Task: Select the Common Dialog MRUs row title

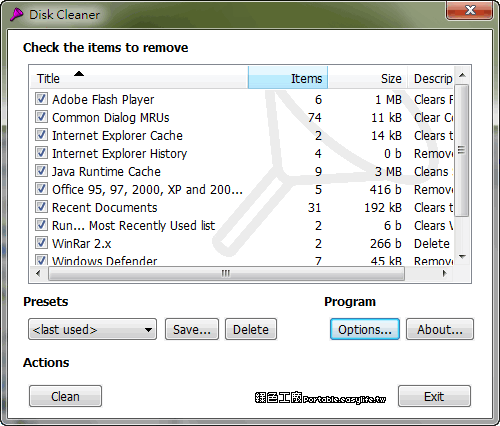Action: (111, 117)
